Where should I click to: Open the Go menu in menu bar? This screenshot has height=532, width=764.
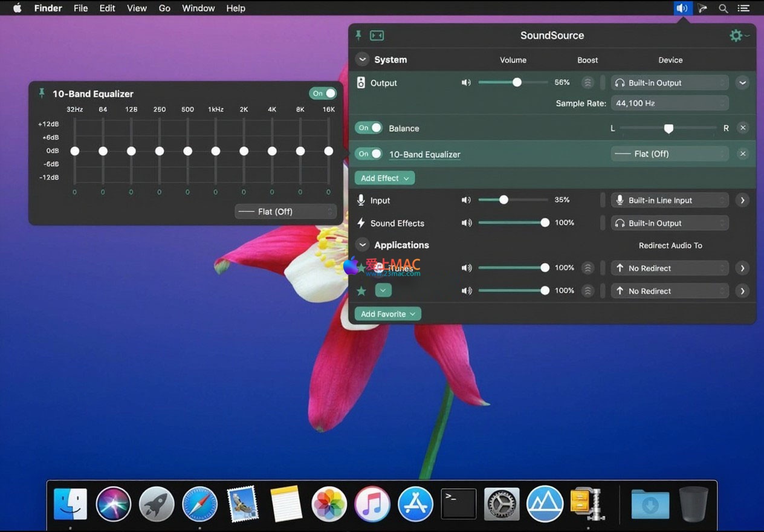coord(164,8)
